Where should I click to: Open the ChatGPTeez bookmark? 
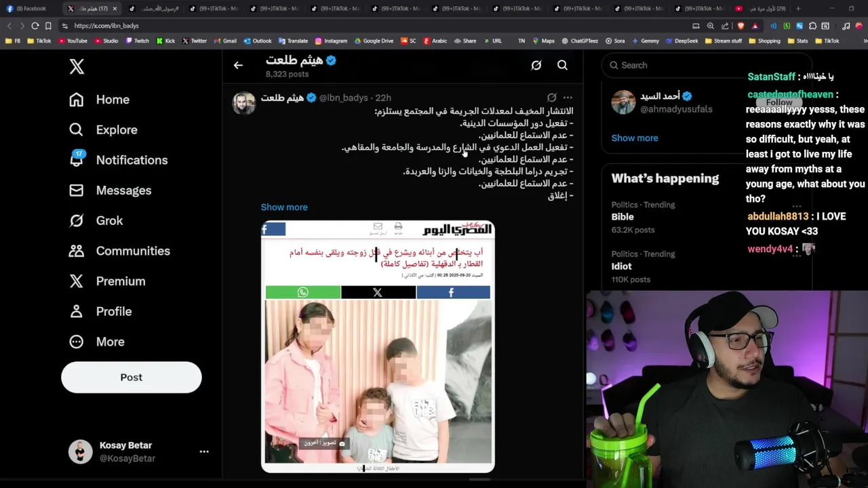click(580, 41)
